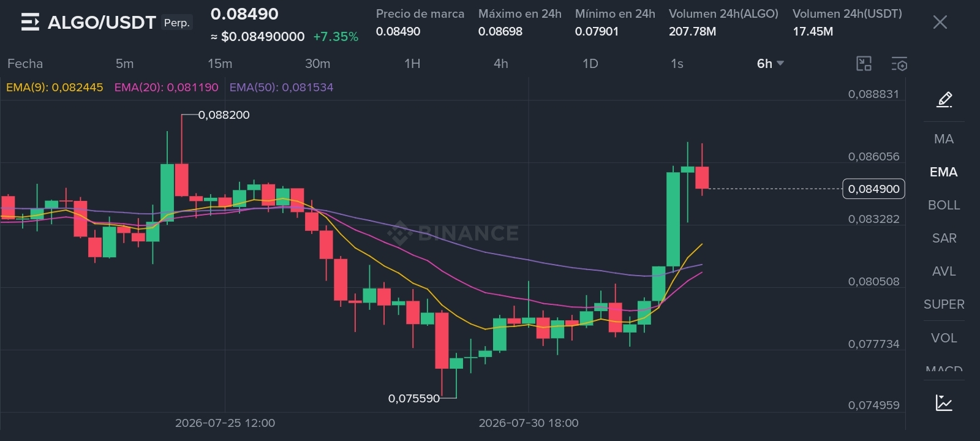Open the line chart icon at bottom right

coord(944,402)
